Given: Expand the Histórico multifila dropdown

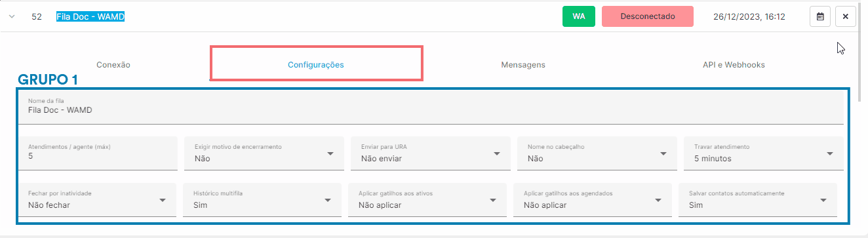Looking at the screenshot, I should [262, 200].
